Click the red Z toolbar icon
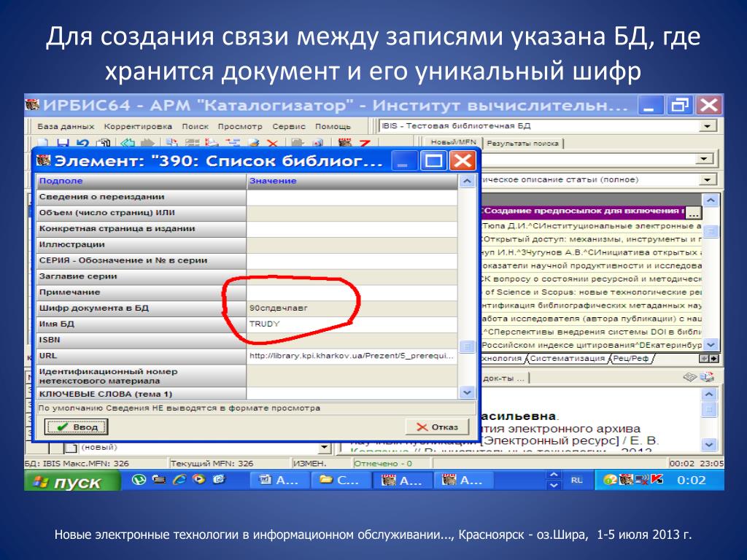This screenshot has width=747, height=560. click(365, 143)
